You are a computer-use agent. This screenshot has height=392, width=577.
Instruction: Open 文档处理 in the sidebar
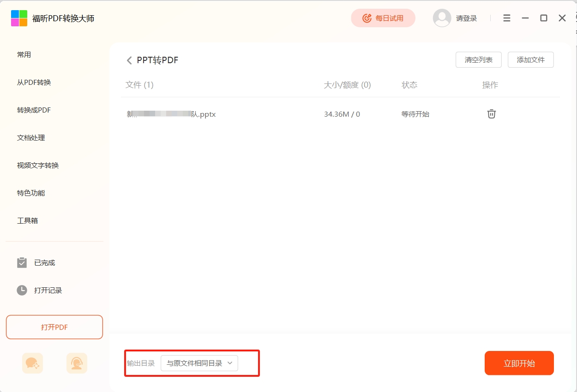click(31, 138)
